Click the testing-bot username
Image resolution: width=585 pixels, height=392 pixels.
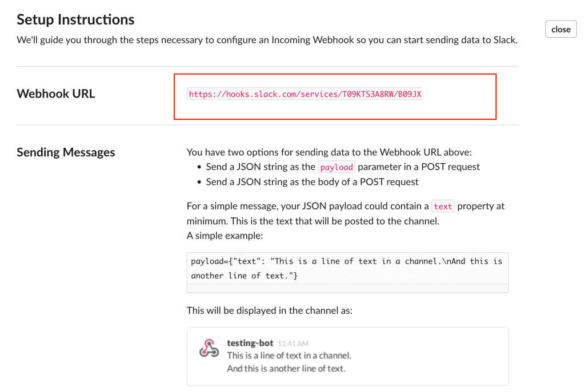(x=250, y=343)
